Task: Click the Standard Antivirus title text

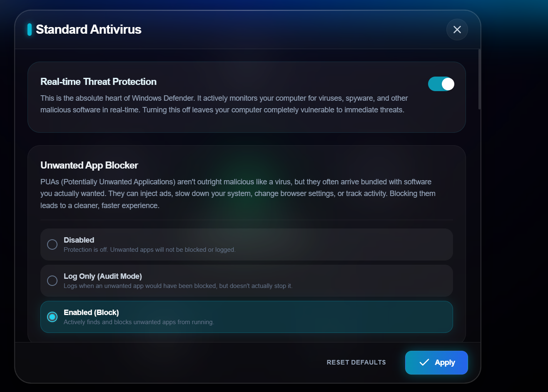Action: point(88,30)
